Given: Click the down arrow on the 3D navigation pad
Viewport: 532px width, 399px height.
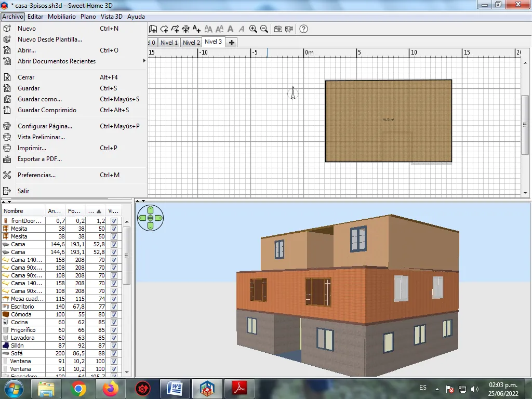Looking at the screenshot, I should pos(150,226).
